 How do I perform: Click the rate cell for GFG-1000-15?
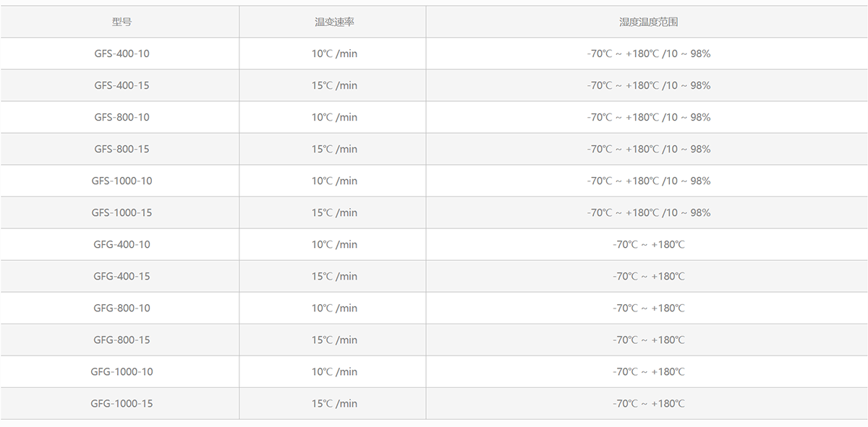point(334,403)
